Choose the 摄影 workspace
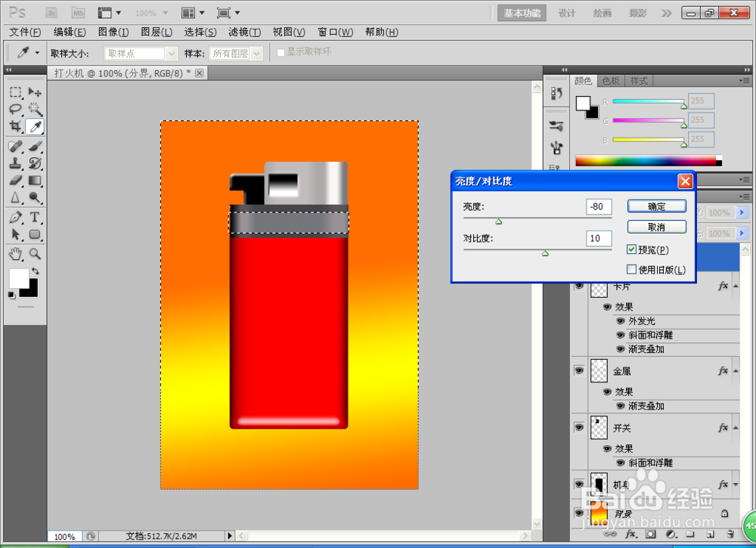Viewport: 756px width, 548px height. (x=638, y=13)
